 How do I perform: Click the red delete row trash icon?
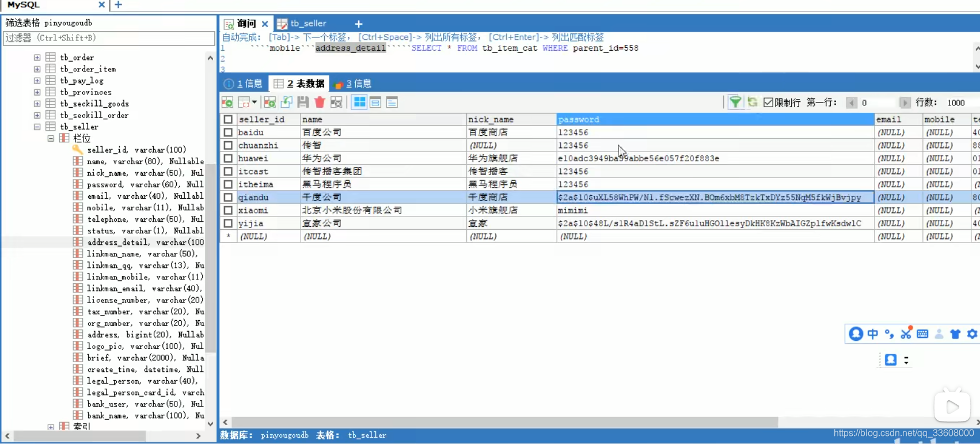point(320,103)
